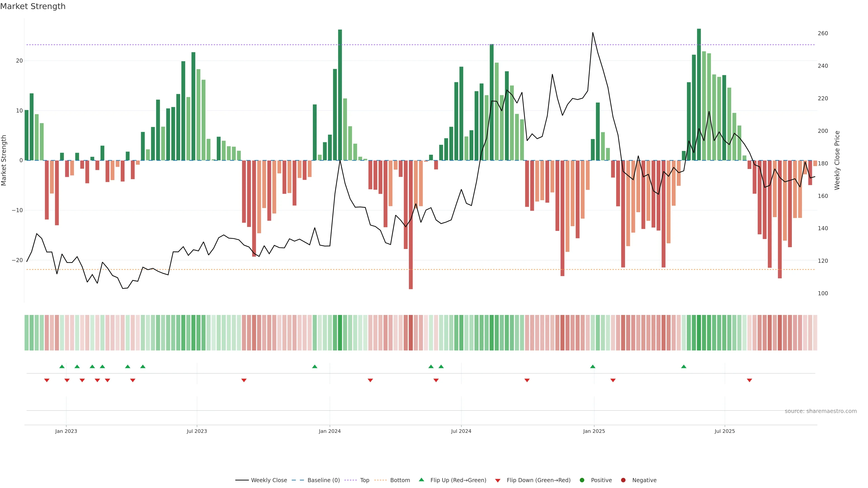The height and width of the screenshot is (488, 868).
Task: Click the Flip Up green triangle legend icon
Action: (421, 480)
